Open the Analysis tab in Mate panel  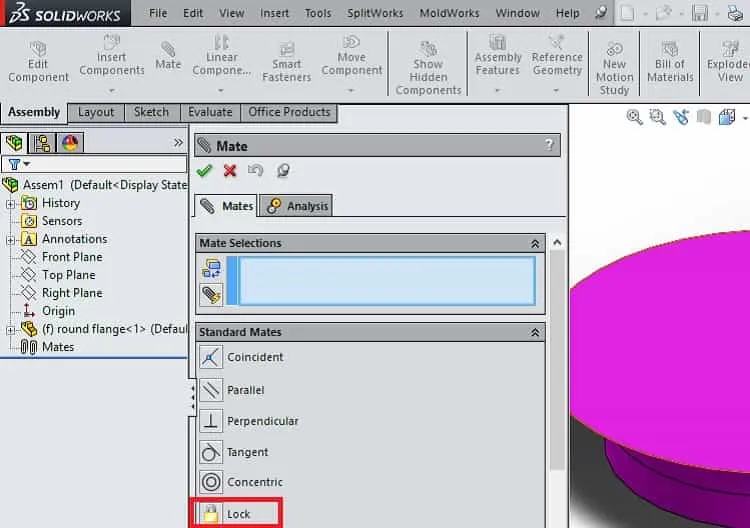(x=296, y=206)
